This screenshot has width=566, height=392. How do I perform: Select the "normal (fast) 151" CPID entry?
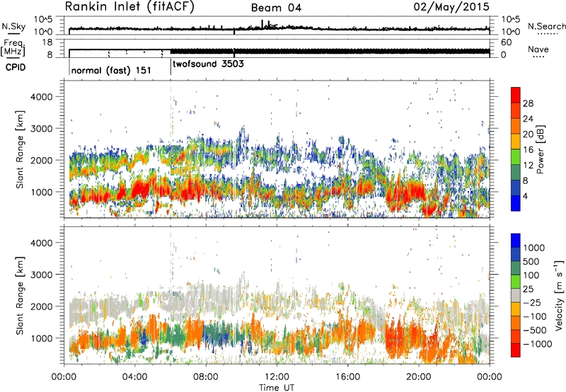(111, 70)
